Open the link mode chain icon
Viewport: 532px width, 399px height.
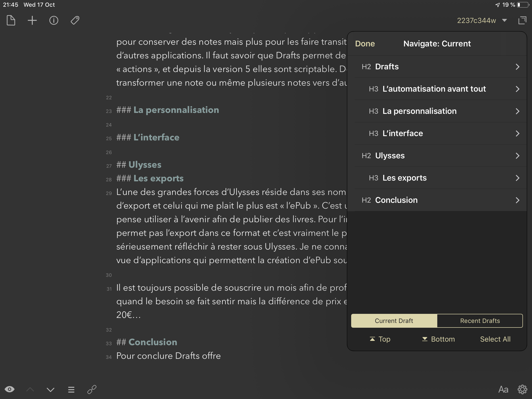(92, 389)
